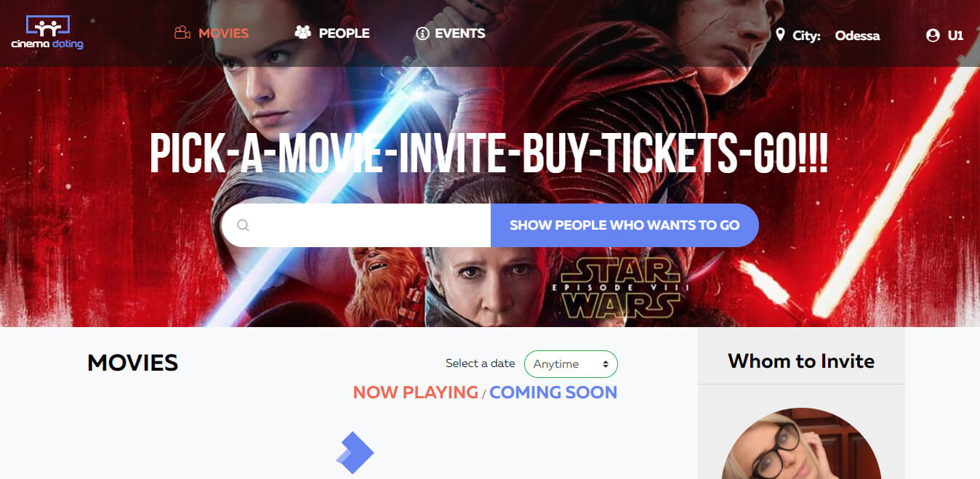Click the user account avatar icon
This screenshot has height=479, width=980.
click(933, 35)
